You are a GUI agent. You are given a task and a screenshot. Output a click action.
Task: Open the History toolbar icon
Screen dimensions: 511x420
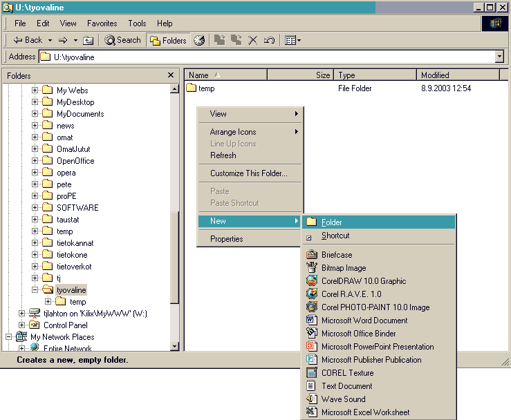pos(199,40)
